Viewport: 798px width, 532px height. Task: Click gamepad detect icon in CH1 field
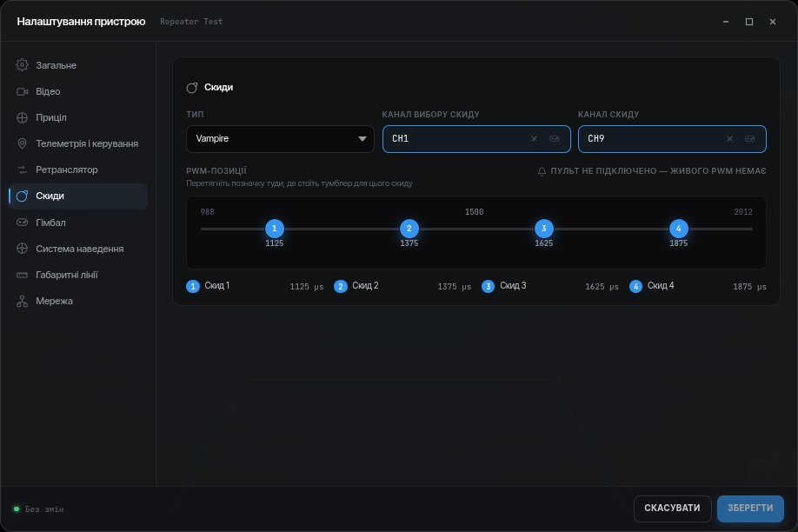554,138
